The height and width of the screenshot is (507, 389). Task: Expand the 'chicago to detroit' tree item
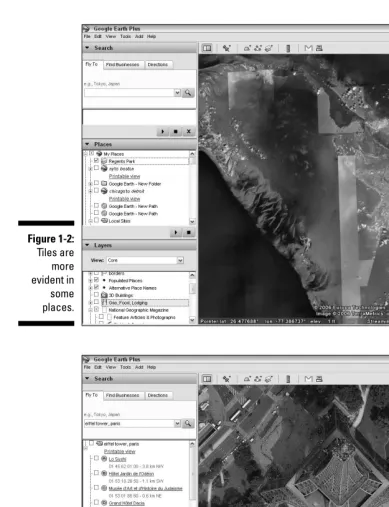tap(90, 191)
